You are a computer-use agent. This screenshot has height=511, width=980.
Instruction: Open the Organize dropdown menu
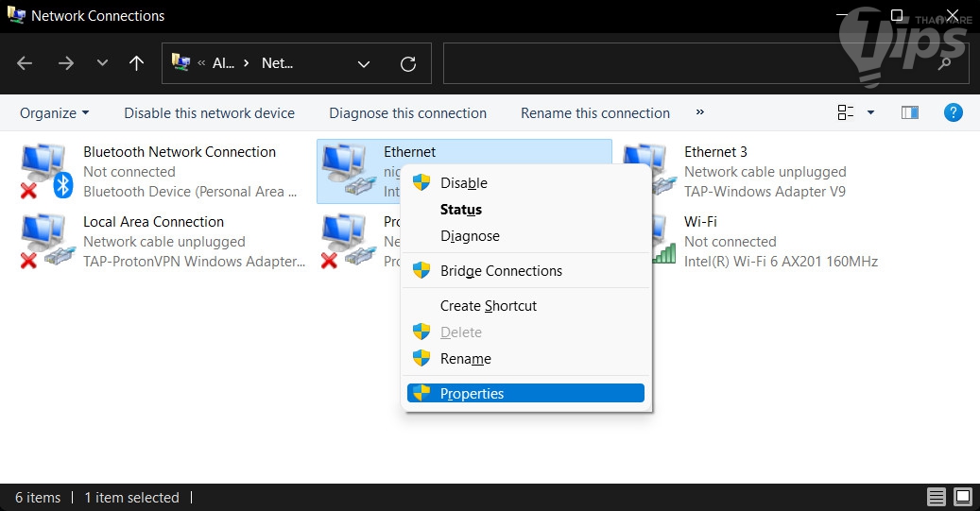pyautogui.click(x=55, y=112)
